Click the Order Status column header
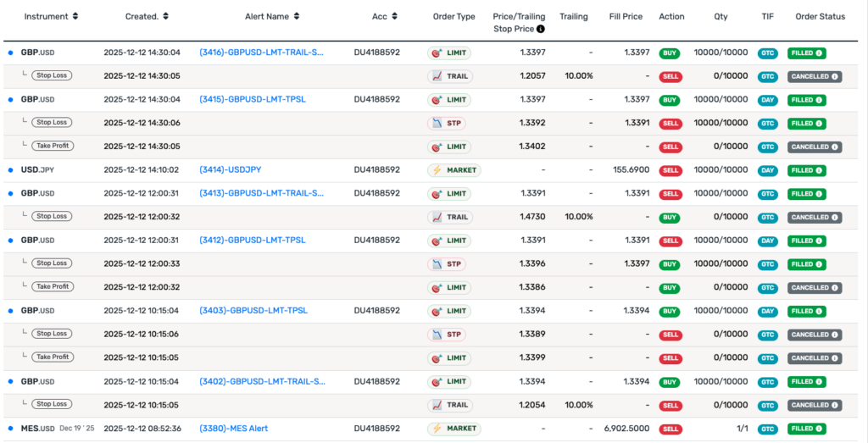 (820, 17)
